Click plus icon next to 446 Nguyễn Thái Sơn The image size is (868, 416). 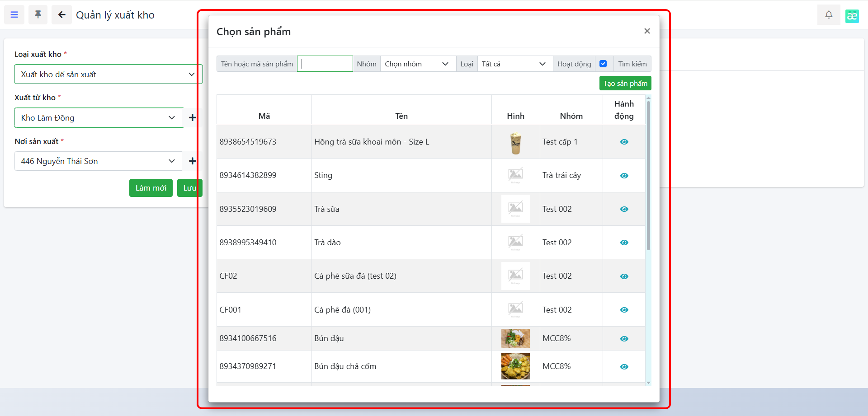192,161
